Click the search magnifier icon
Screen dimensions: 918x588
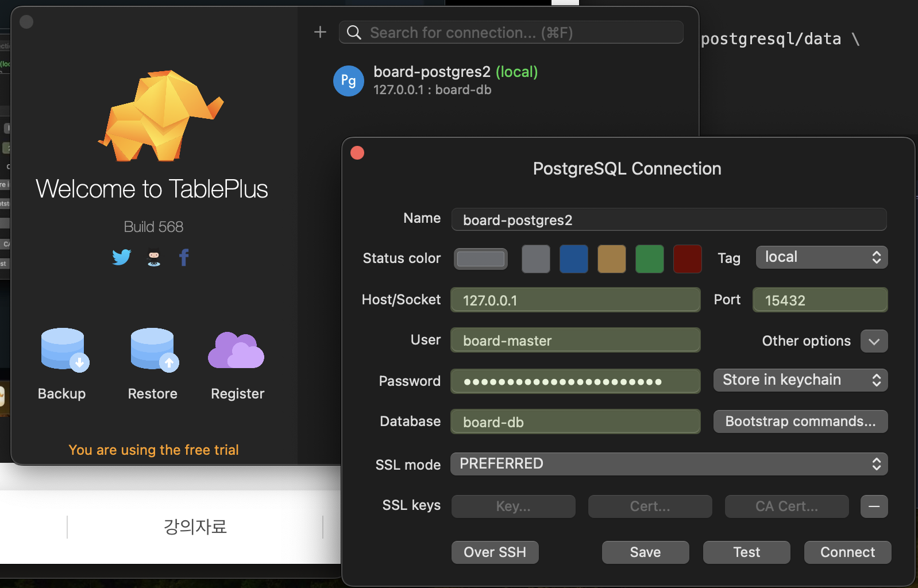tap(354, 33)
